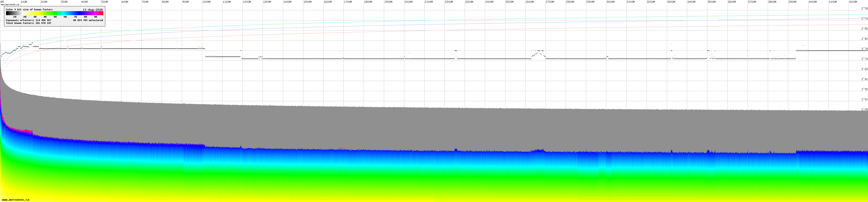Screen dimensions: 868x202
Task: Click the '200M' x-axis label
Action: tap(44, 2)
